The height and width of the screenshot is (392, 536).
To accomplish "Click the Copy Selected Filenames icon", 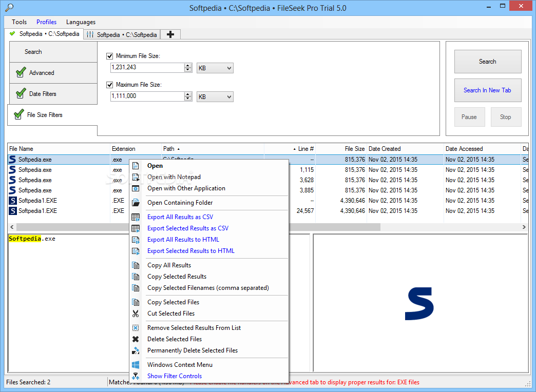I will 136,288.
